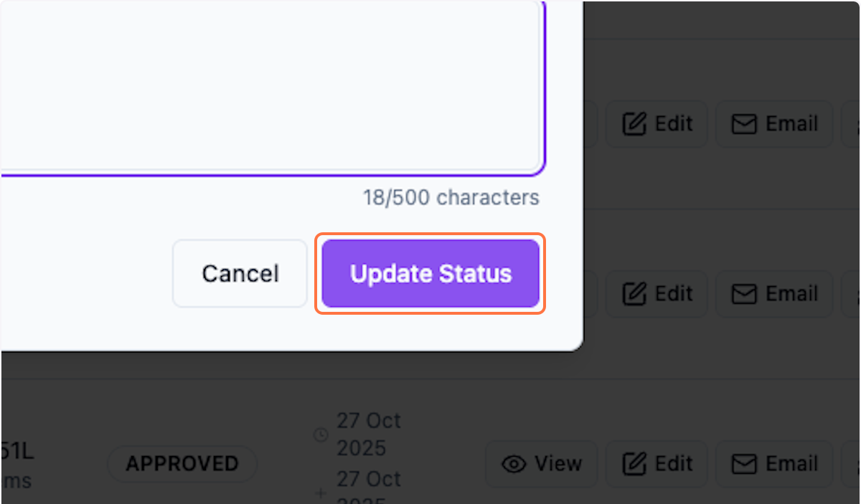This screenshot has width=861, height=504.
Task: Select the clock icon next to 27 Oct 2025
Action: click(320, 434)
